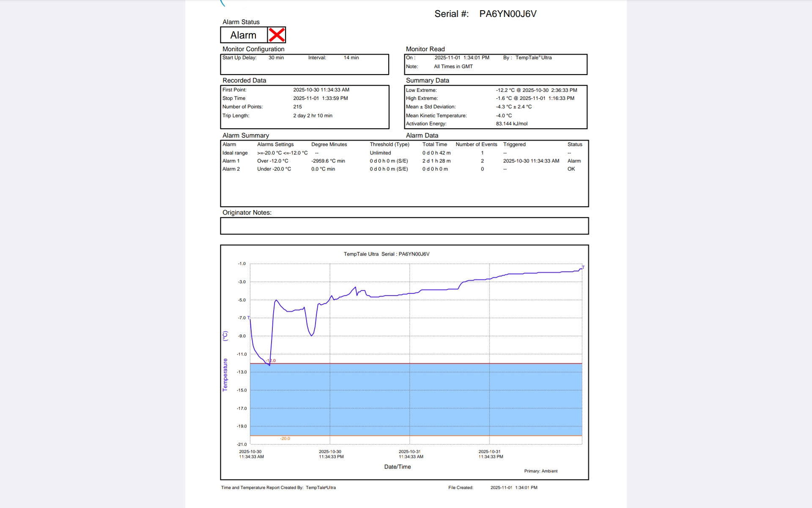The image size is (812, 508).
Task: Click the Date/Time axis label
Action: pyautogui.click(x=397, y=467)
